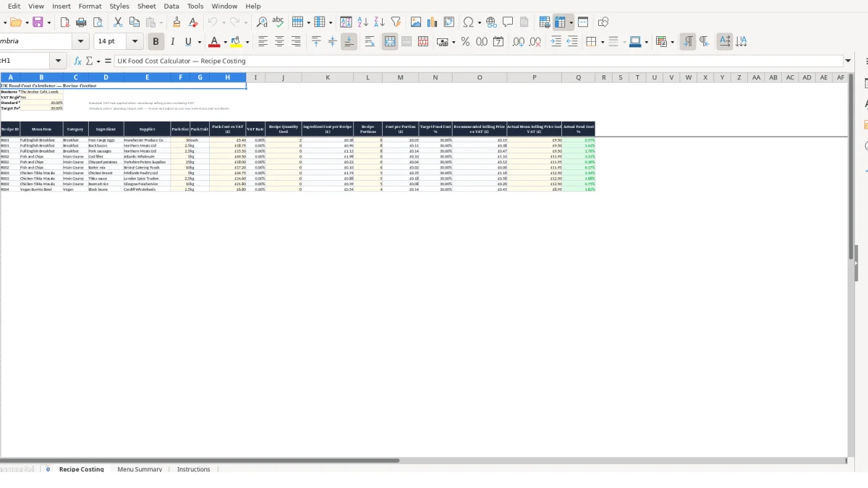Run spelling check
This screenshot has width=868, height=488.
point(278,22)
